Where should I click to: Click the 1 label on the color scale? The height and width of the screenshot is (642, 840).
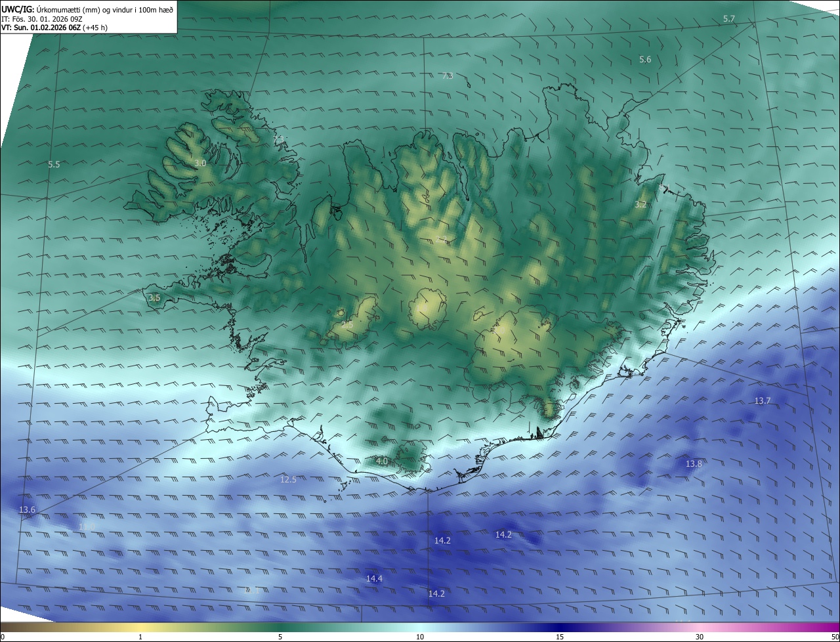[140, 637]
